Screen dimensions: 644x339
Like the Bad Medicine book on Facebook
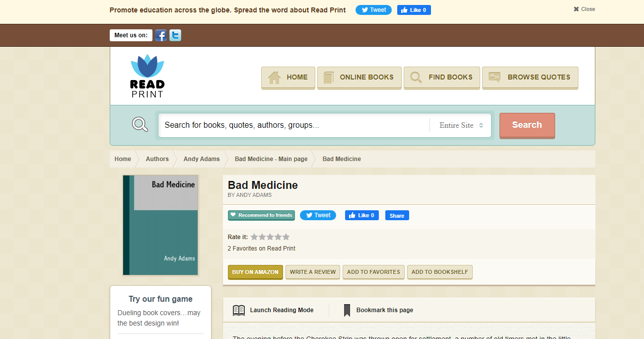click(362, 215)
